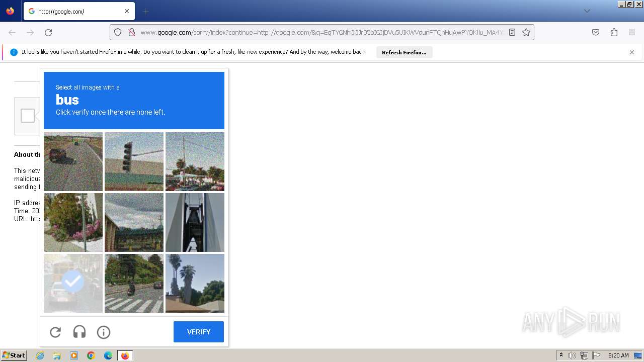Viewport: 644px width, 362px height.
Task: Click Refresh Firefox button
Action: [x=404, y=52]
